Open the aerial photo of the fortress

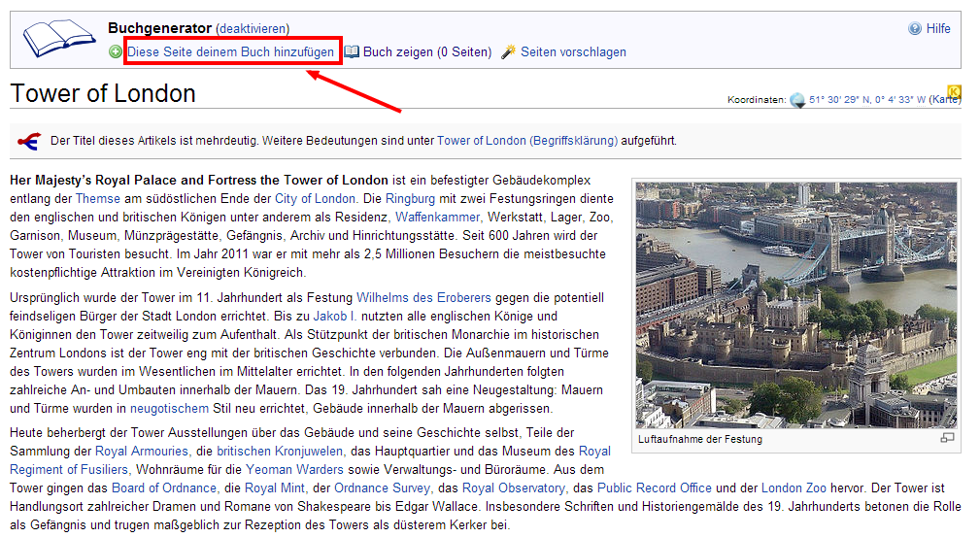click(x=796, y=305)
